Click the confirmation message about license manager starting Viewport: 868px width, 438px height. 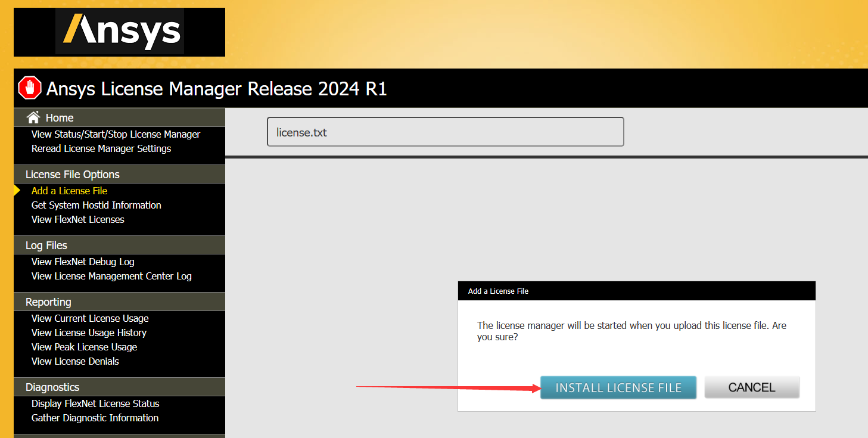coord(631,331)
